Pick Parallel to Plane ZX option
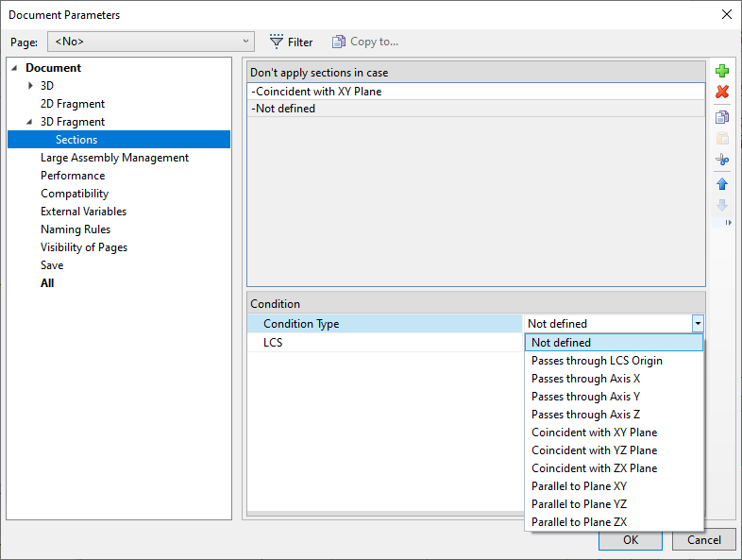 coord(579,522)
